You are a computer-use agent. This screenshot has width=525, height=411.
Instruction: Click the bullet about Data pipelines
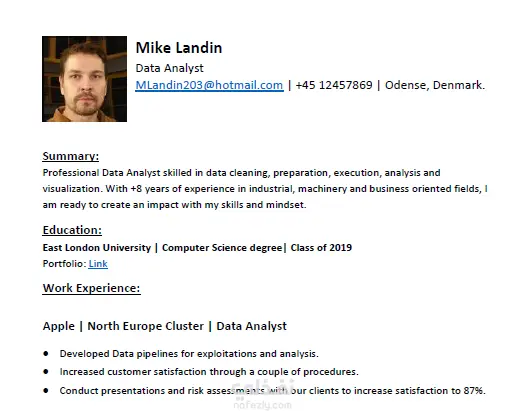[x=189, y=354]
